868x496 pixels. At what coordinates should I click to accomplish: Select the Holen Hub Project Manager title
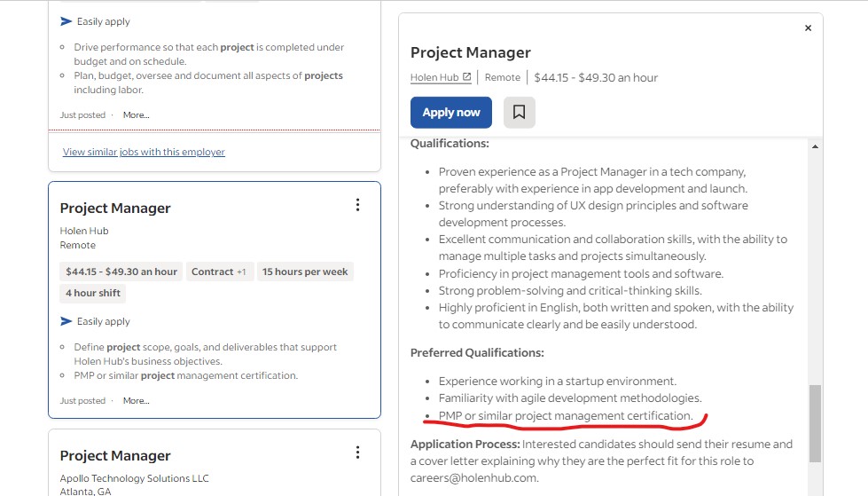115,209
